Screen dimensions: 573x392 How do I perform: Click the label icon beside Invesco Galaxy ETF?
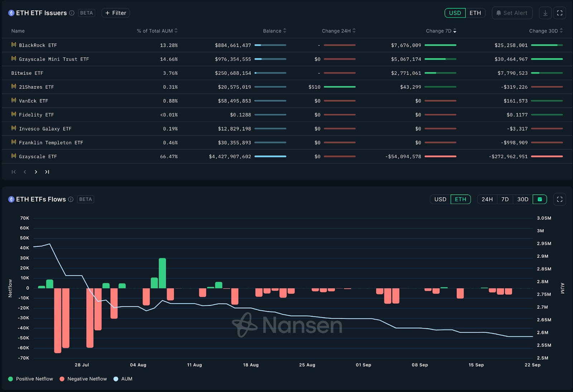point(14,128)
